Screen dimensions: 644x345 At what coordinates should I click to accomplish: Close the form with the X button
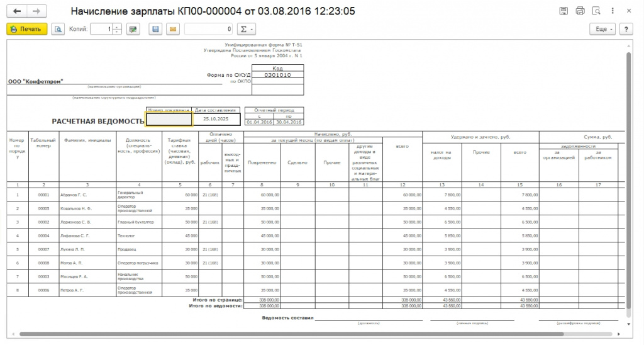click(x=629, y=11)
